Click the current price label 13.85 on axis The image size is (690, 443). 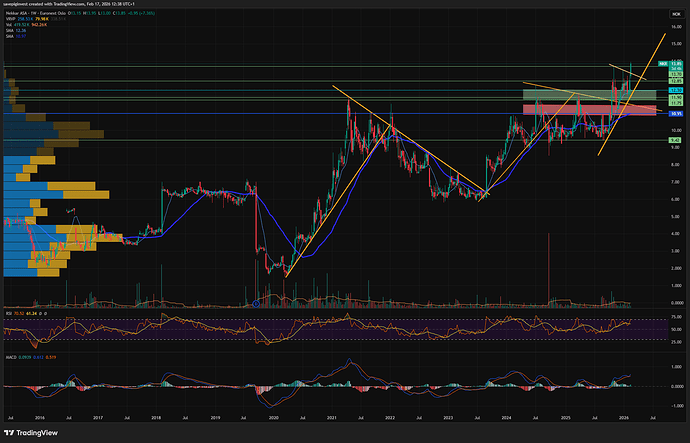point(675,64)
